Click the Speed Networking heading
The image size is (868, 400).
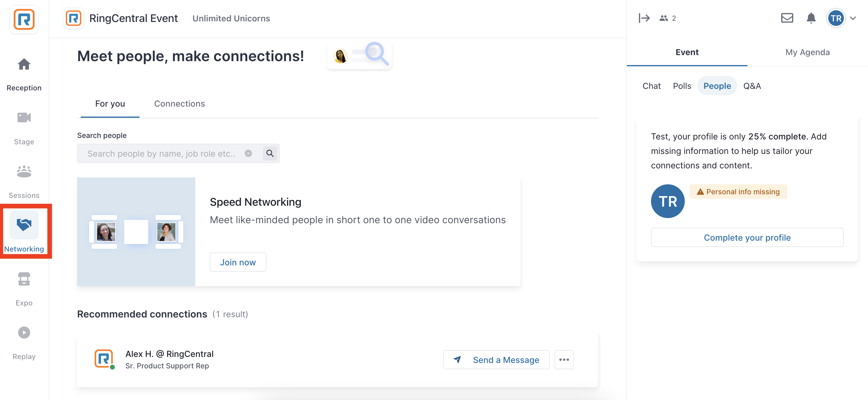point(255,202)
